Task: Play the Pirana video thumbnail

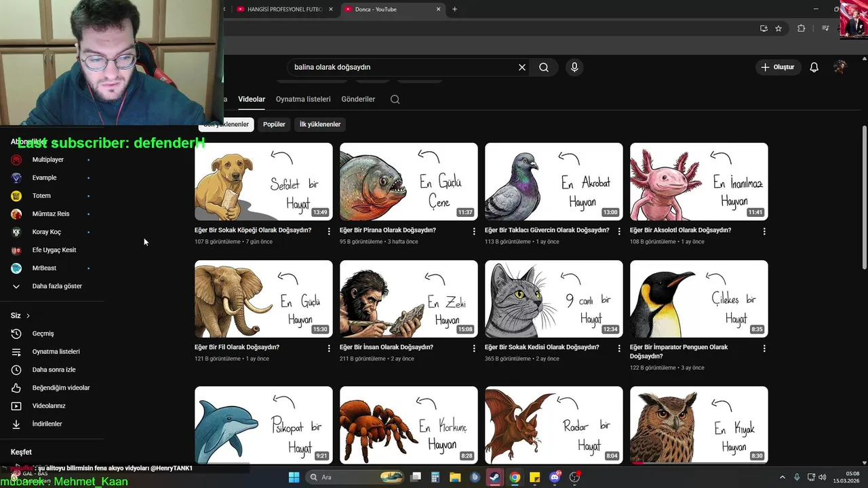Action: (x=409, y=182)
